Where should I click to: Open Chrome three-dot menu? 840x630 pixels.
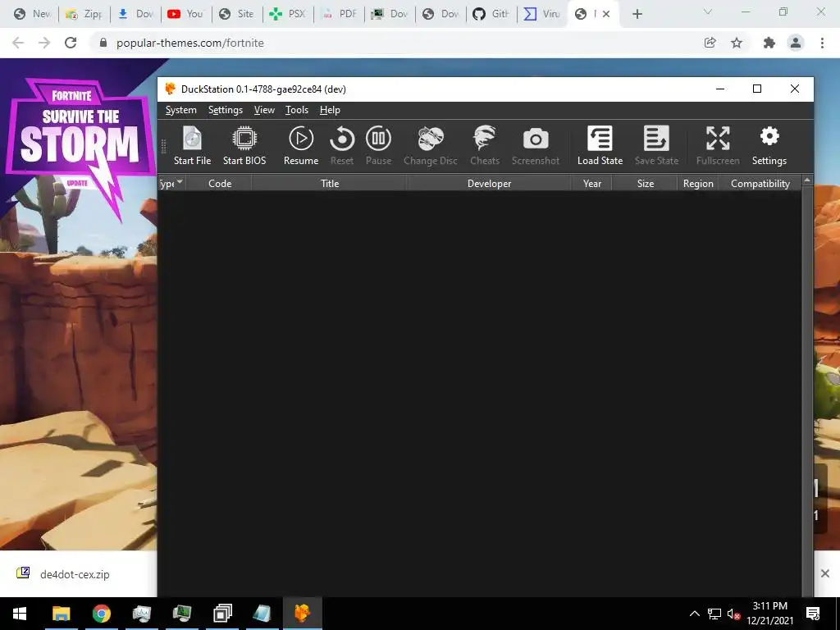[x=822, y=43]
